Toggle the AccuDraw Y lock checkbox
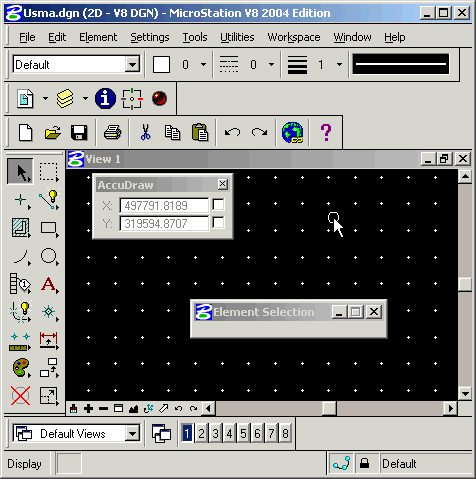The height and width of the screenshot is (479, 476). pyautogui.click(x=218, y=223)
